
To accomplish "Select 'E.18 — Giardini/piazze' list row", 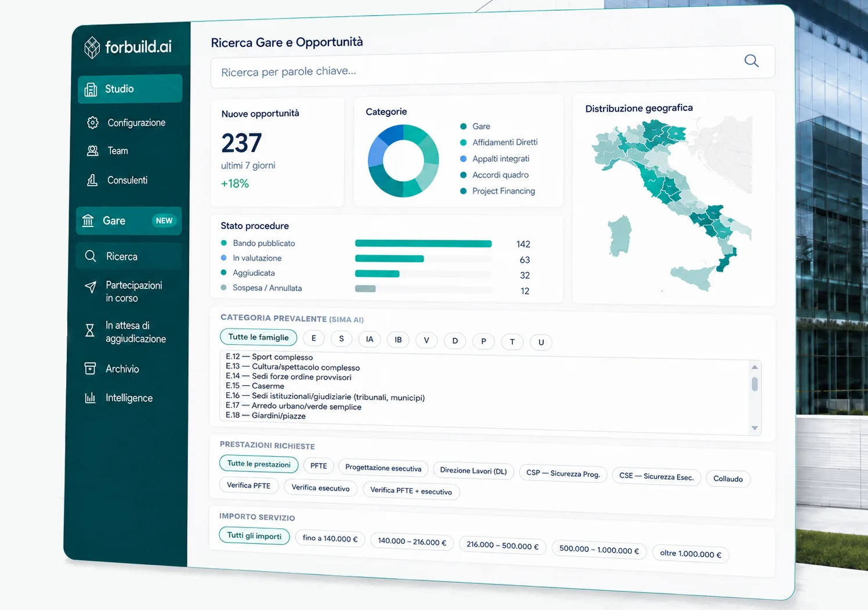I will (266, 416).
